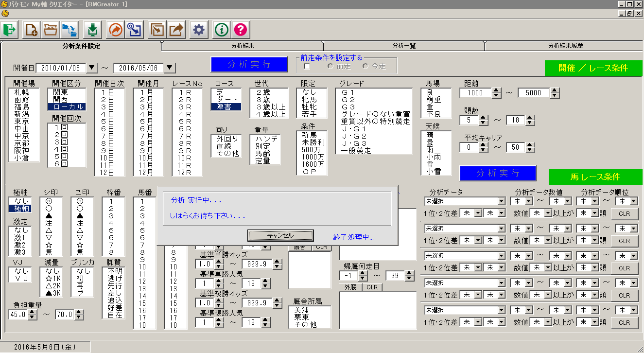Click the orange circular arrow icon
Image resolution: width=644 pixels, height=353 pixels.
(x=115, y=30)
